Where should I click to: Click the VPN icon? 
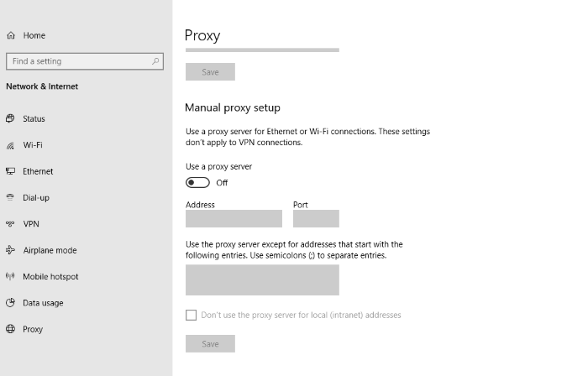point(11,224)
